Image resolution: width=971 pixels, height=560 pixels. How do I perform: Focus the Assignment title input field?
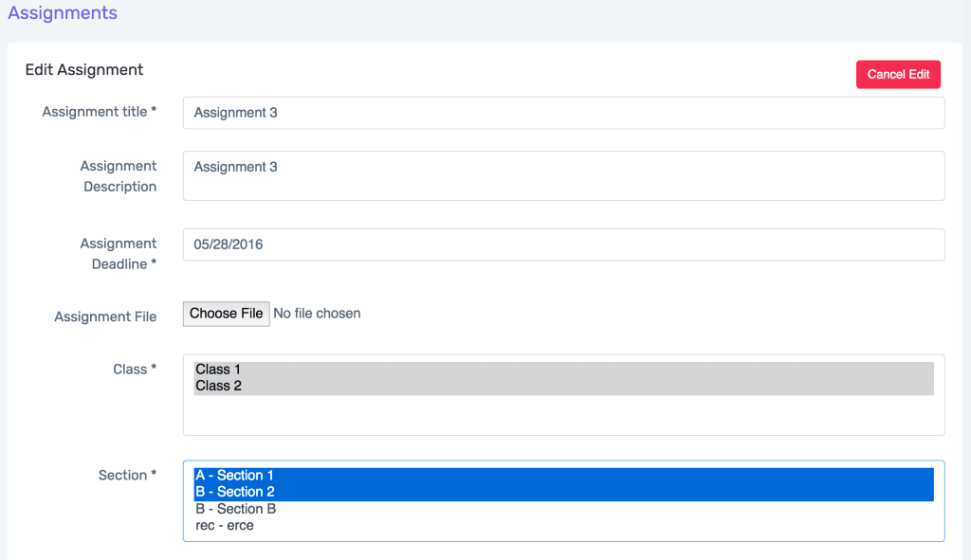click(x=563, y=113)
